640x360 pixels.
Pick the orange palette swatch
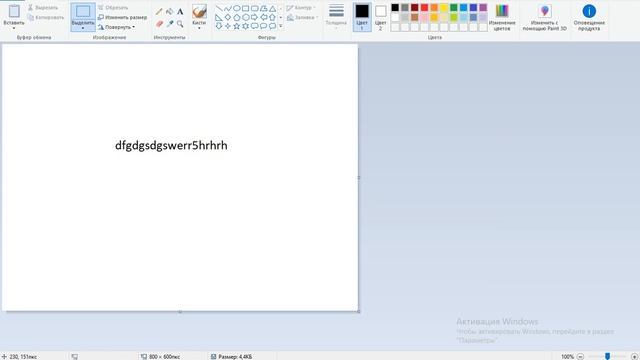434,8
